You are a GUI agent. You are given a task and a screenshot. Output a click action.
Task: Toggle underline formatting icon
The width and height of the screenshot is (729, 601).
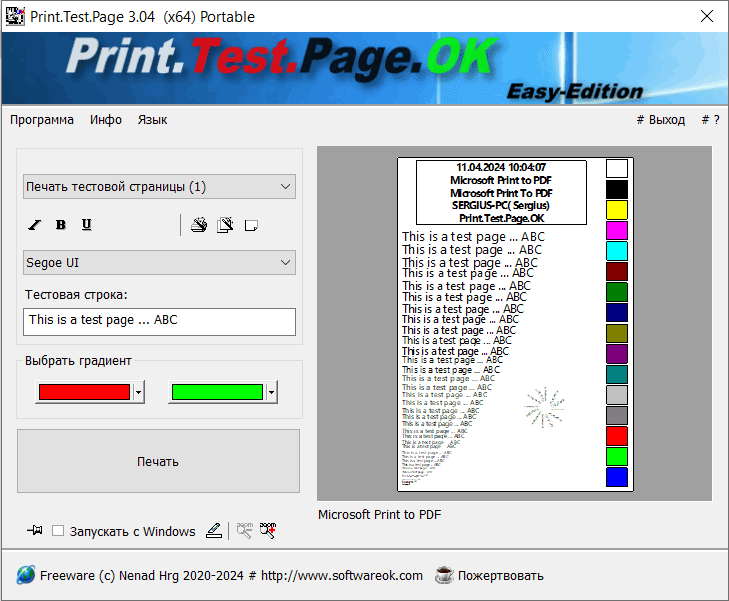click(86, 225)
